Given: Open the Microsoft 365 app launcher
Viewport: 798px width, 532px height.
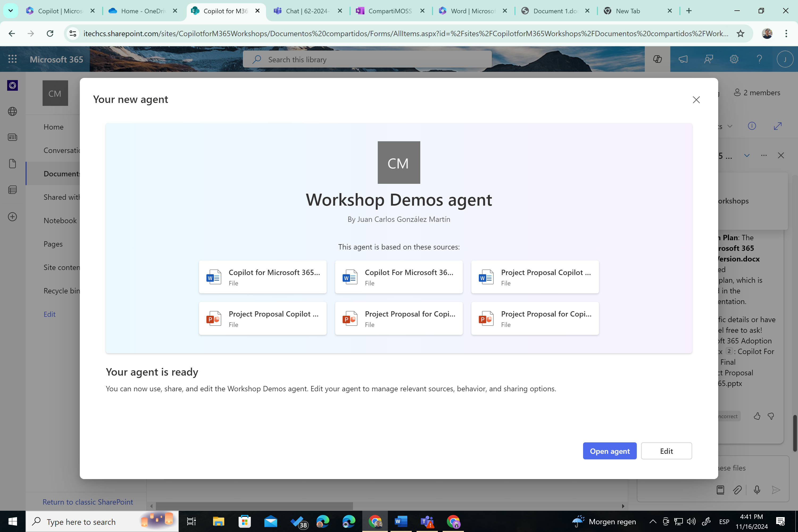Looking at the screenshot, I should [x=13, y=59].
